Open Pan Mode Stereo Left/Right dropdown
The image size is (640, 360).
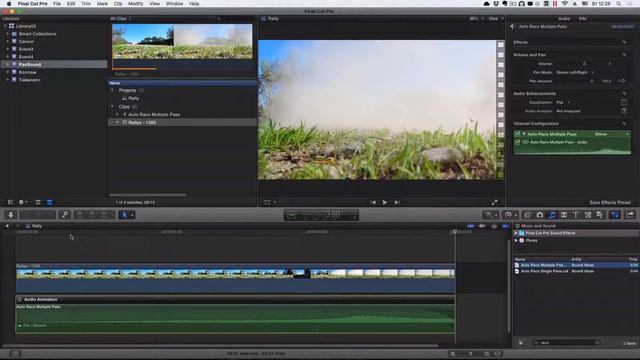[x=575, y=72]
